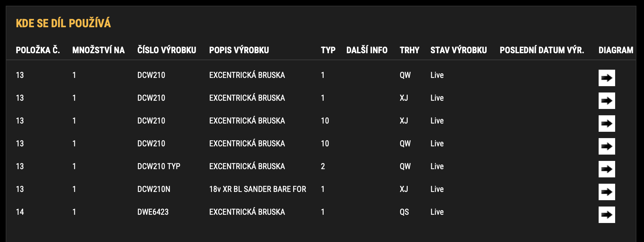Screen dimensions: 644x242
Task: Click the POLOŽKA Č. column header
Action: [x=38, y=50]
